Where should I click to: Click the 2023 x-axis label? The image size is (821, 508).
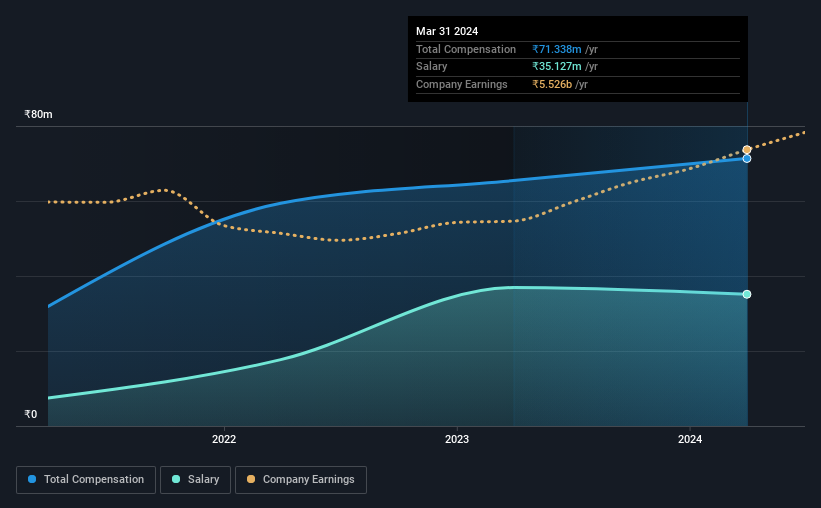point(457,439)
